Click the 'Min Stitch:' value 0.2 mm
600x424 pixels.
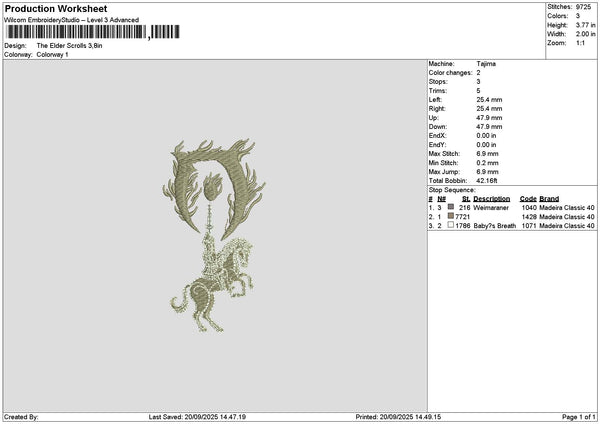[x=488, y=163]
